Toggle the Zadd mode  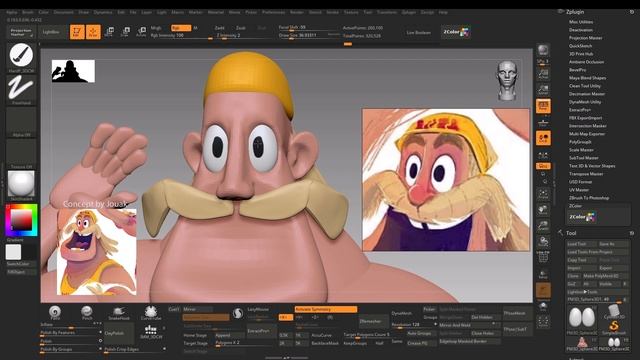pos(220,28)
